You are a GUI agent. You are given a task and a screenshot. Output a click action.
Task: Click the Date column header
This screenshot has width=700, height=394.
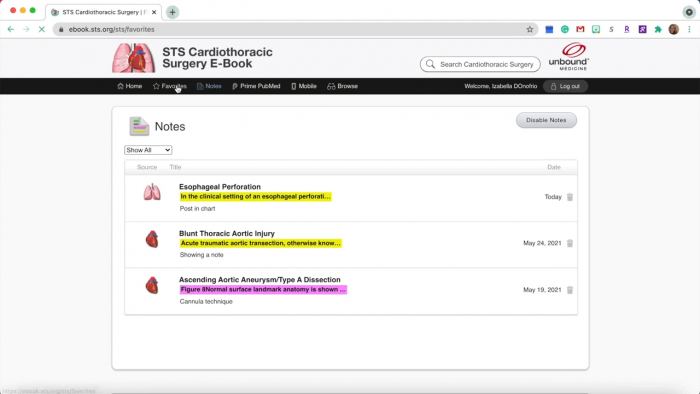554,167
